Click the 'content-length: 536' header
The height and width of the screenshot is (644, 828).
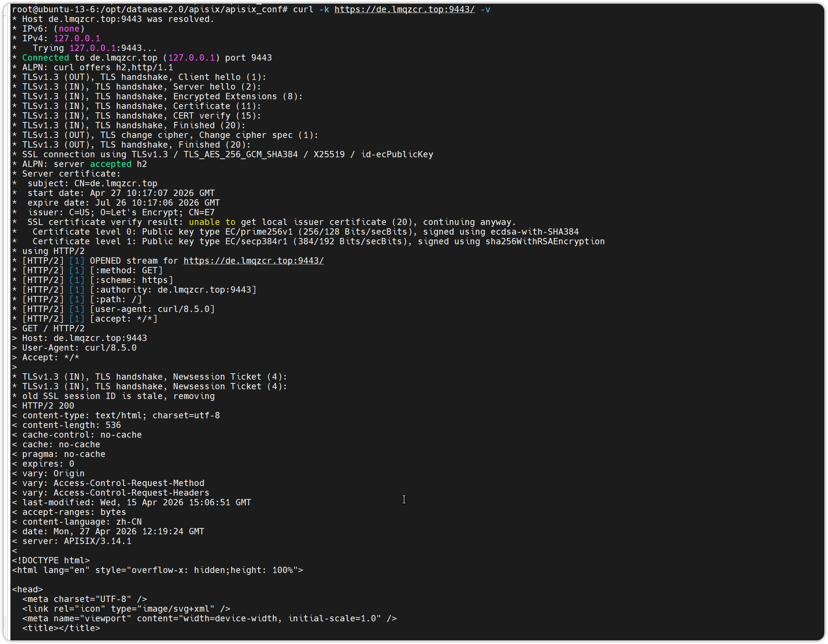71,425
